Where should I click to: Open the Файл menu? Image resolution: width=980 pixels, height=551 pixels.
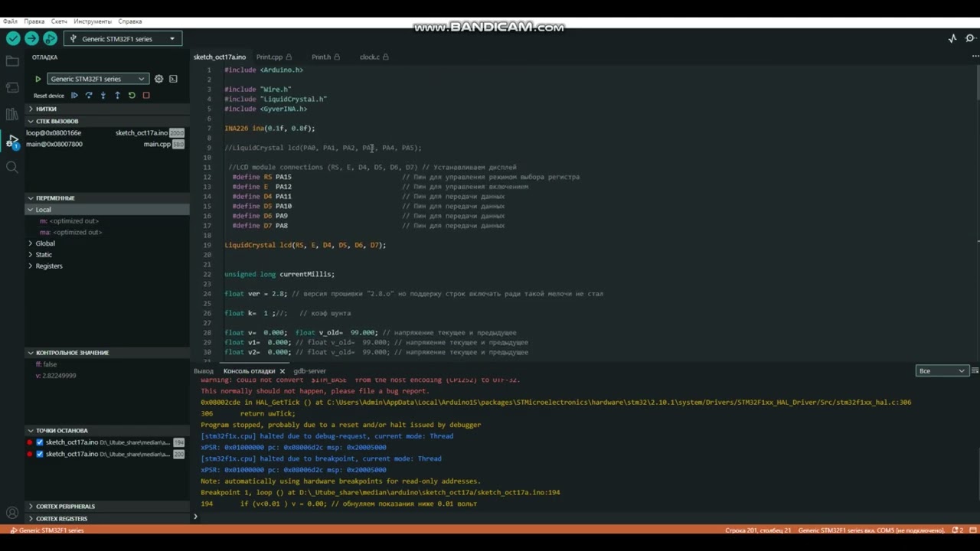pyautogui.click(x=10, y=21)
